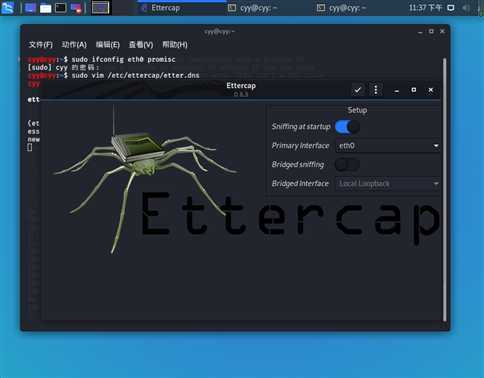Maximize the cyy@cyy terminal window
This screenshot has width=484, height=378.
point(431,31)
